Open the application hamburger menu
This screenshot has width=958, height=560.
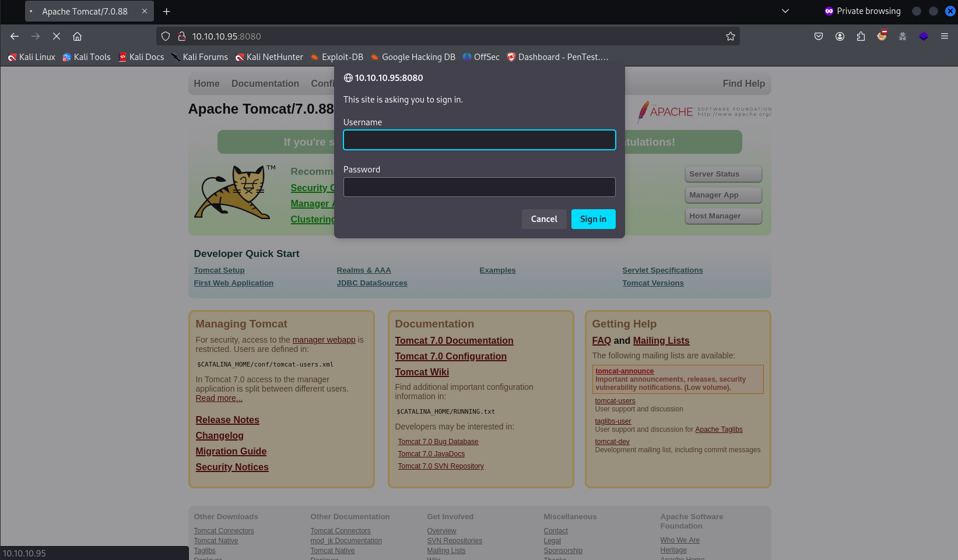coord(945,36)
